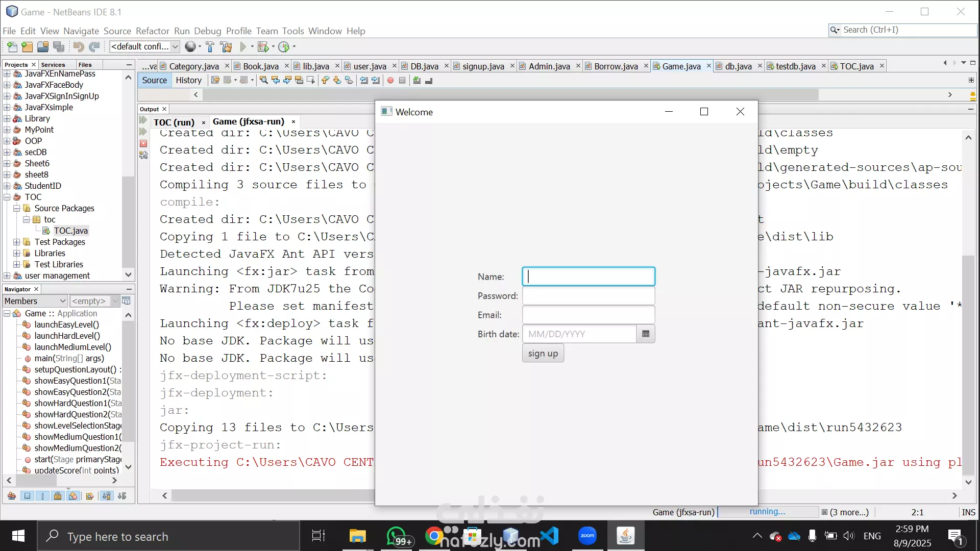
Task: Click the Shift Line Left icon in editor toolbar
Action: [363, 80]
